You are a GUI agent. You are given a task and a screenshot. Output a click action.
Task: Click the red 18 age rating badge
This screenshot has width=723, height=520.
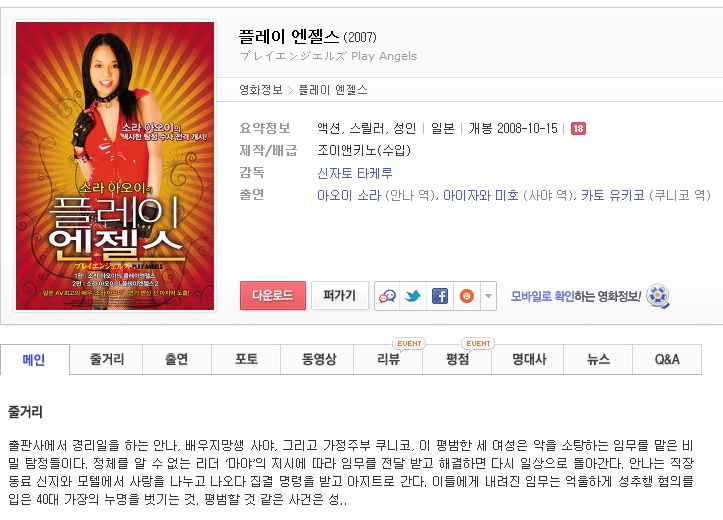(x=578, y=129)
